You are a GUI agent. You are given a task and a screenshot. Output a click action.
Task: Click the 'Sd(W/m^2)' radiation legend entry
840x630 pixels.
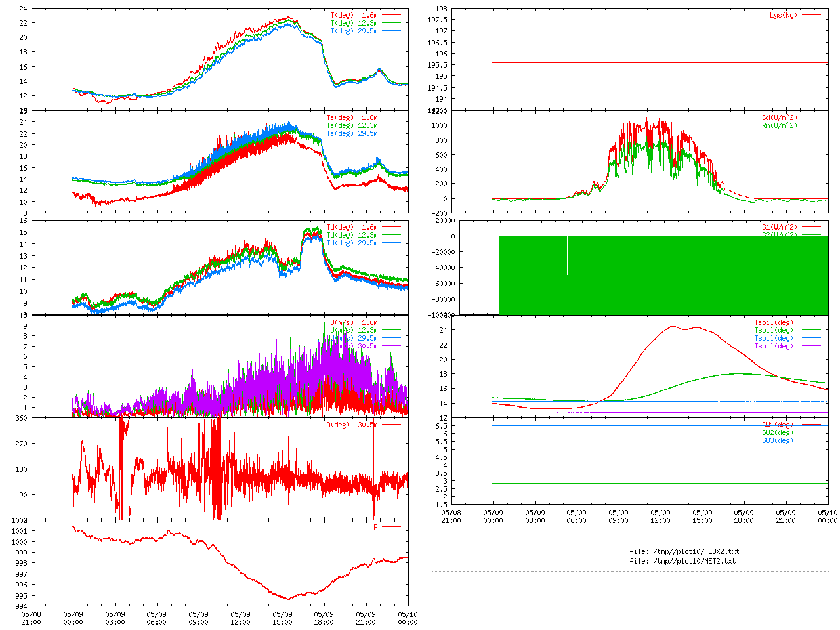point(791,118)
